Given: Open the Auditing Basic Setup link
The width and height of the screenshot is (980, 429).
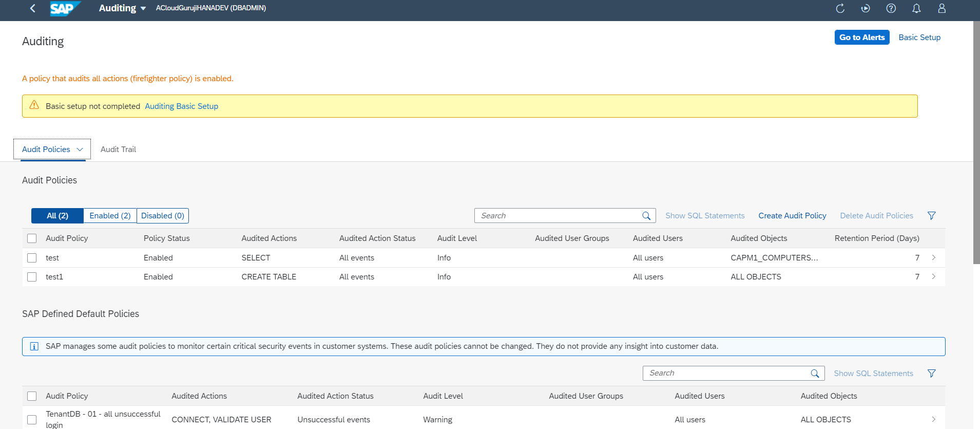Looking at the screenshot, I should click(x=181, y=106).
